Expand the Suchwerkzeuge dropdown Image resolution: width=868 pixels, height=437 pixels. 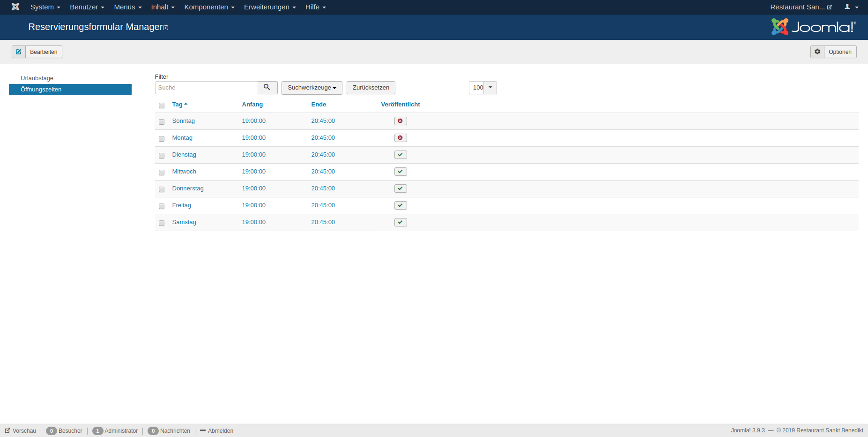coord(312,88)
